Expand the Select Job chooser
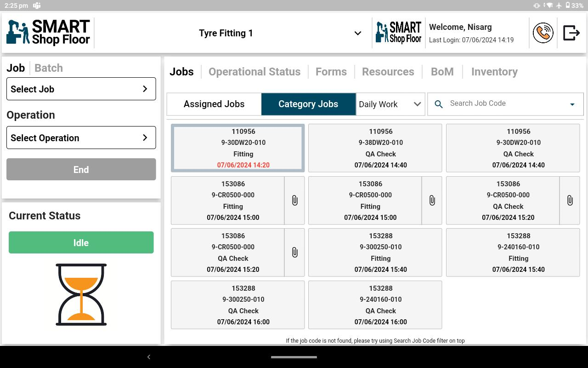 pyautogui.click(x=81, y=89)
